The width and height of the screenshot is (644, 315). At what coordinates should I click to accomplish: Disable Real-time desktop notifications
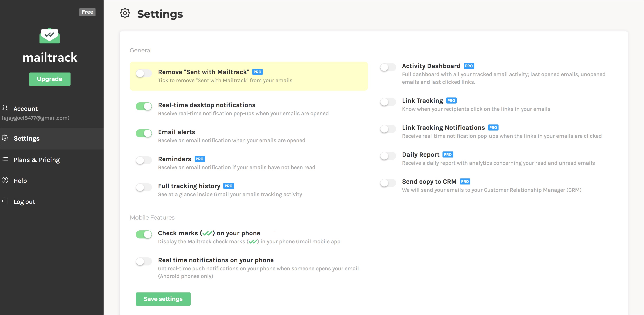[x=144, y=106]
